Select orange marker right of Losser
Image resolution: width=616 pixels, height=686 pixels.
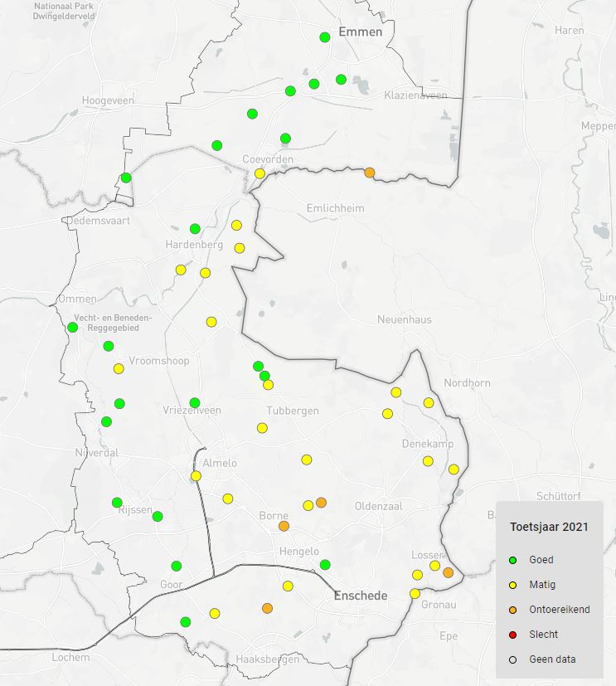point(449,572)
